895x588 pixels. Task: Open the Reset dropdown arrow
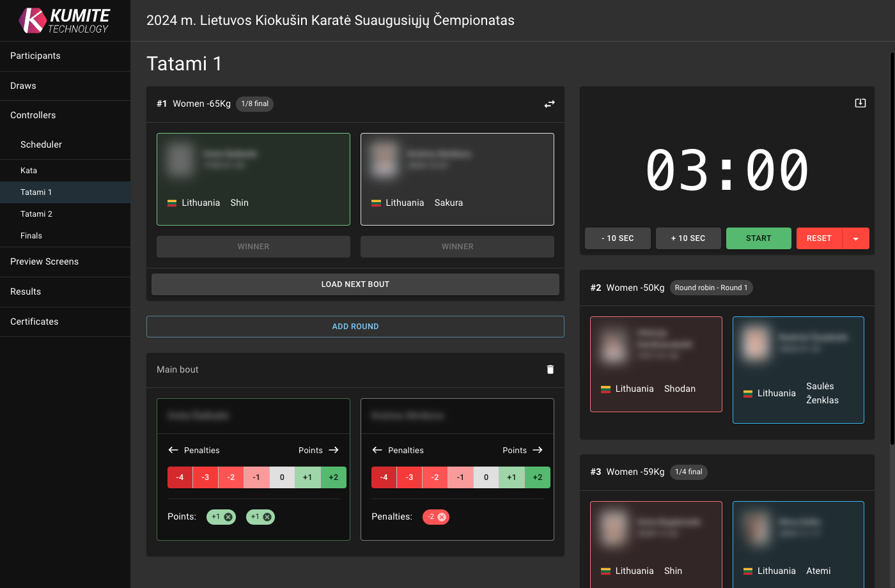pyautogui.click(x=856, y=238)
